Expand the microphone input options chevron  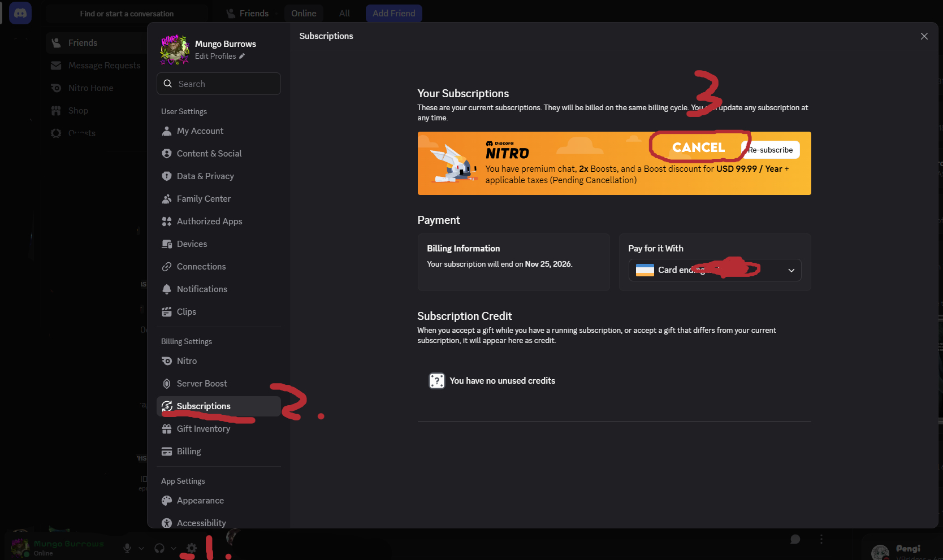tap(141, 548)
